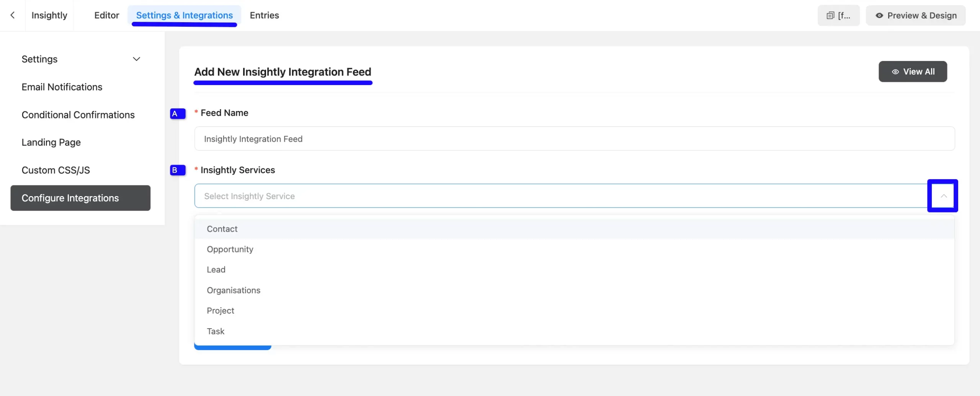Expand the Settings sidebar chevron

136,59
